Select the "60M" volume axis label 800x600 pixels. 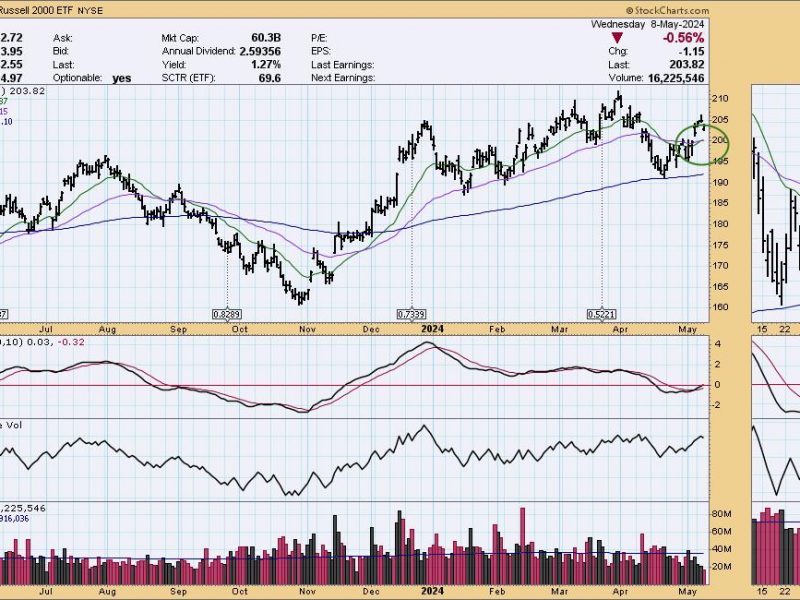pyautogui.click(x=720, y=532)
